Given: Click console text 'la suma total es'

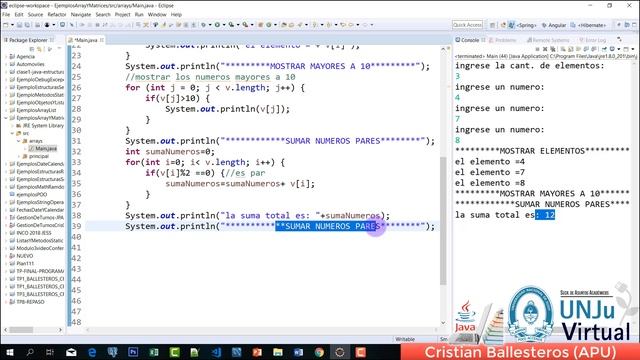Looking at the screenshot, I should (x=495, y=215).
